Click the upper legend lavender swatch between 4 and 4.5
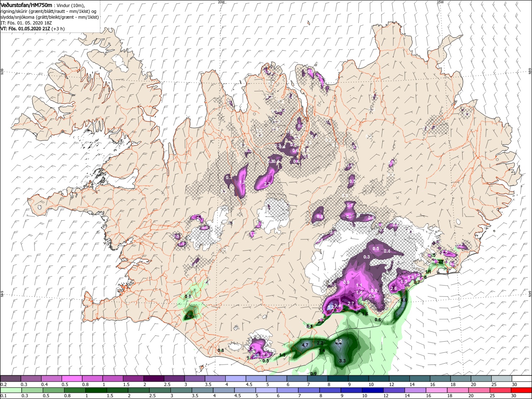532x399 pixels. click(x=235, y=379)
